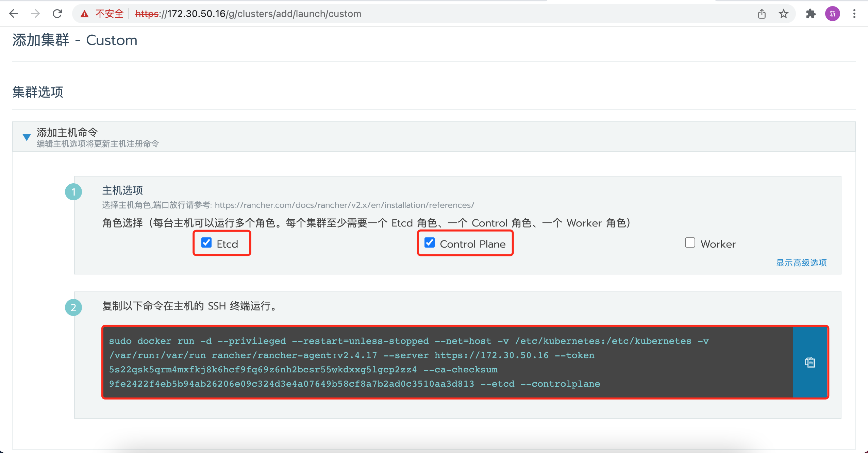Click the 添加集群 - Custom page title
868x453 pixels.
(x=75, y=40)
